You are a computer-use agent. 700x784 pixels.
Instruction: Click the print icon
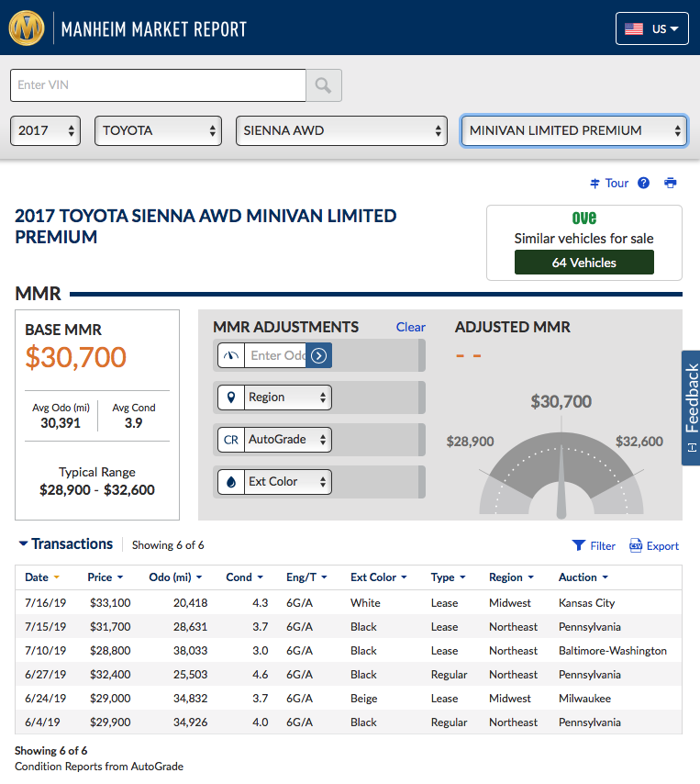click(x=671, y=183)
